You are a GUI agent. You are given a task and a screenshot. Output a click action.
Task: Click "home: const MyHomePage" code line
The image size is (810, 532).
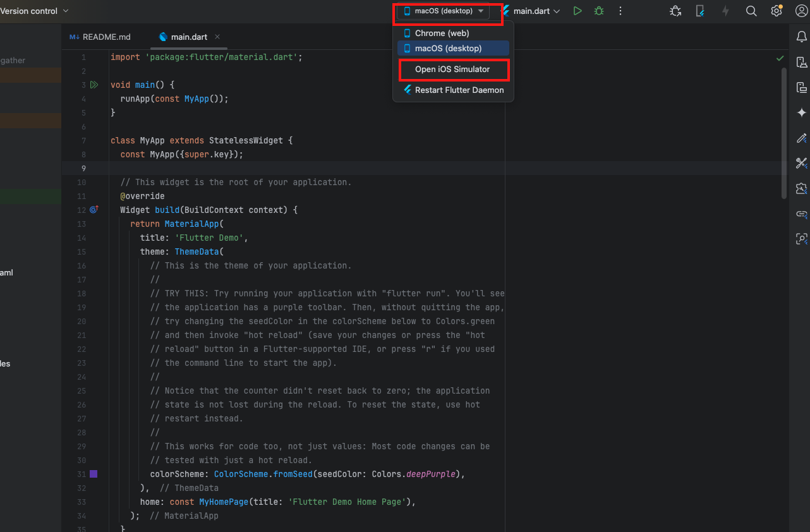click(x=278, y=502)
